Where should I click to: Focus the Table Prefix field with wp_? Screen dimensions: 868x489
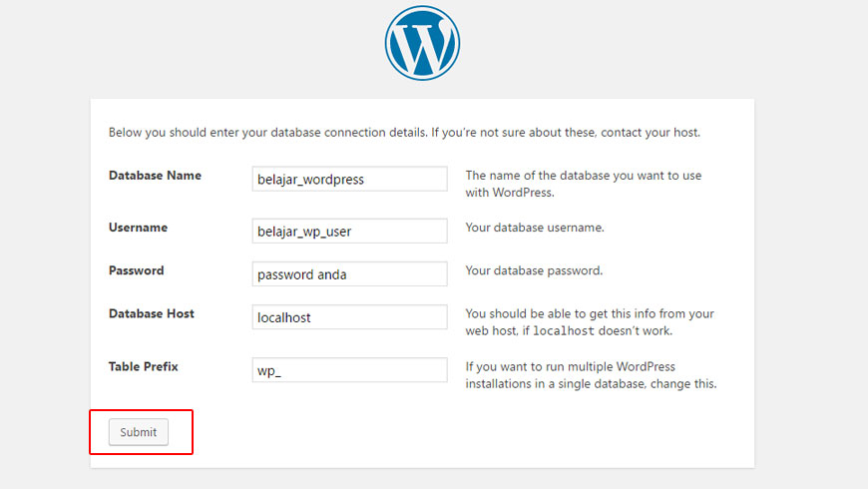(349, 370)
